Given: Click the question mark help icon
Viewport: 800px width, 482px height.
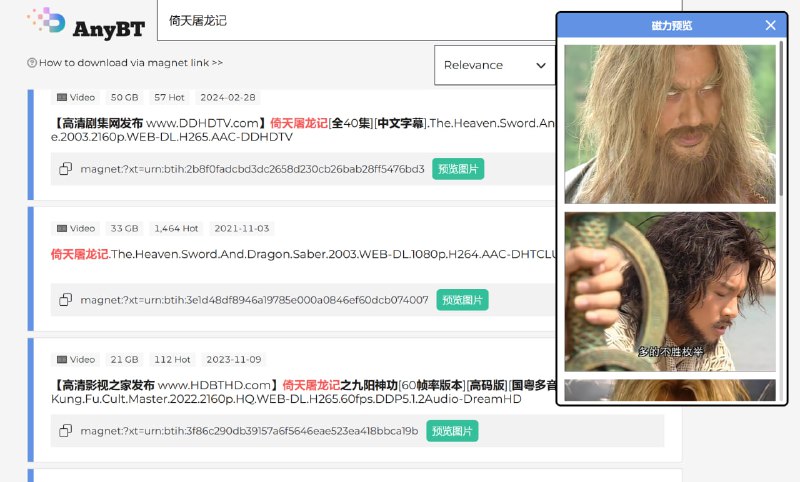Looking at the screenshot, I should 32,63.
